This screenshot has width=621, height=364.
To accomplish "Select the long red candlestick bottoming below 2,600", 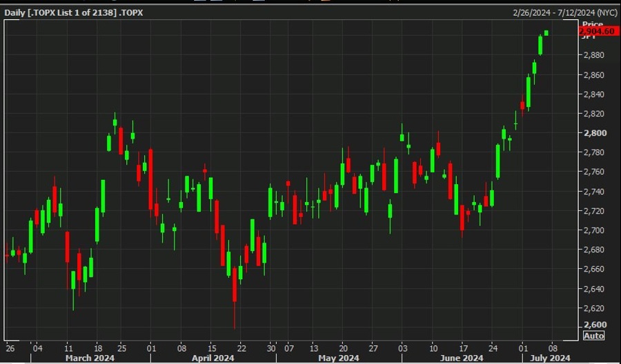I will 235,298.
